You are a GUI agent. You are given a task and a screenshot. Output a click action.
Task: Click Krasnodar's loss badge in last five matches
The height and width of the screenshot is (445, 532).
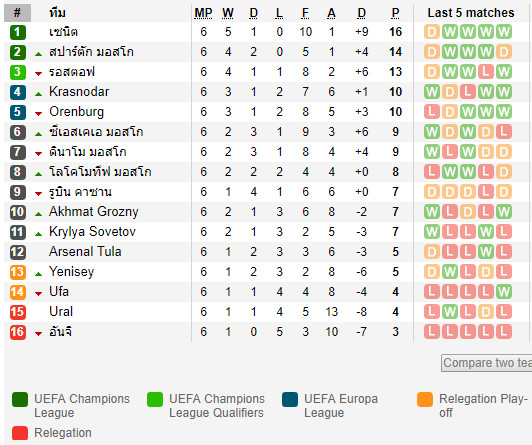tap(468, 92)
